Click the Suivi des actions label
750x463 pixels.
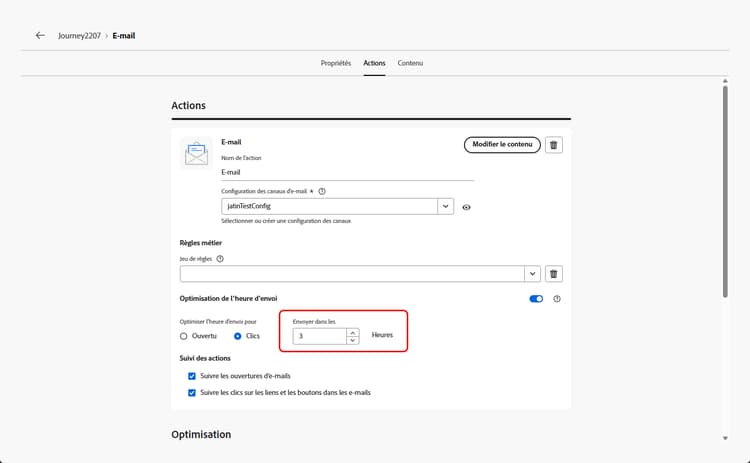tap(205, 358)
